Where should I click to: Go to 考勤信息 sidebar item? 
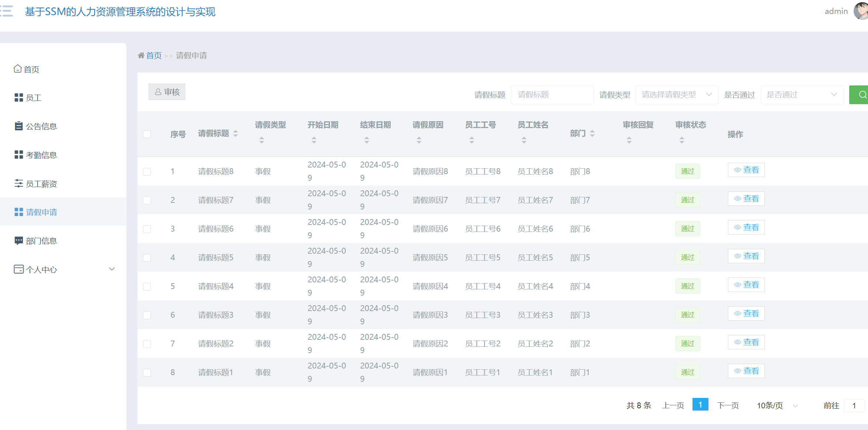click(41, 155)
